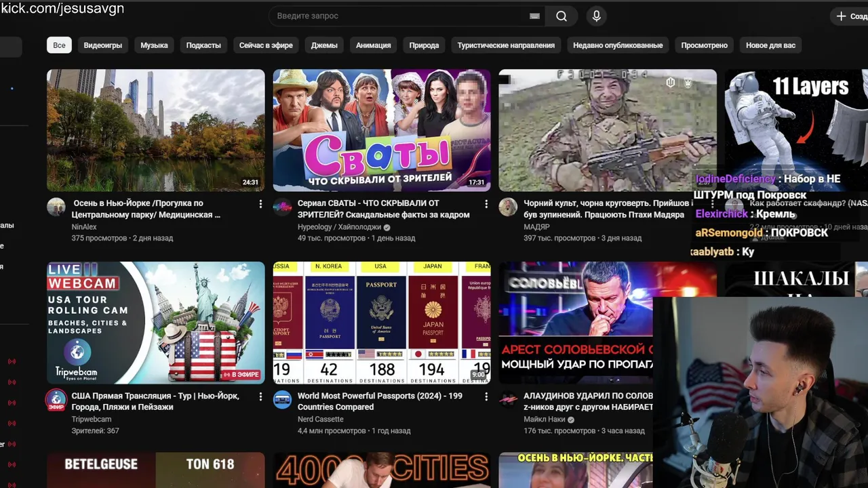Open Tripwebcam channel avatar with live badge
The height and width of the screenshot is (488, 868).
click(x=56, y=400)
